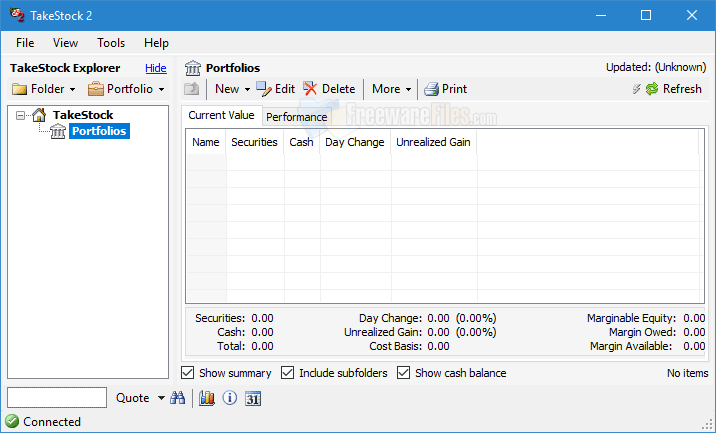Screen dimensions: 716x433
Task: Click the New toolbar button label
Action: pyautogui.click(x=227, y=89)
